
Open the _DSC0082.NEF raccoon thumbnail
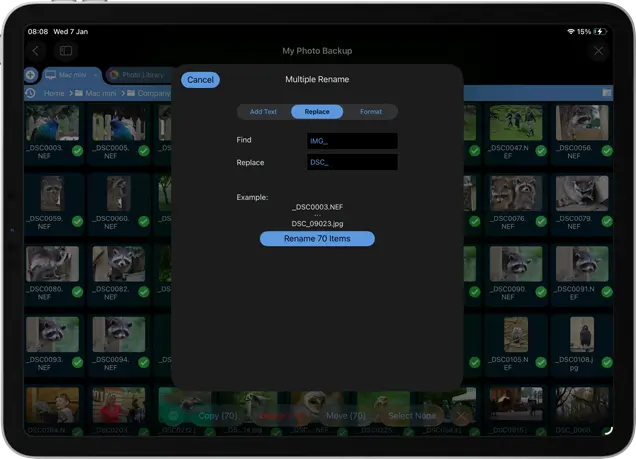tap(118, 264)
